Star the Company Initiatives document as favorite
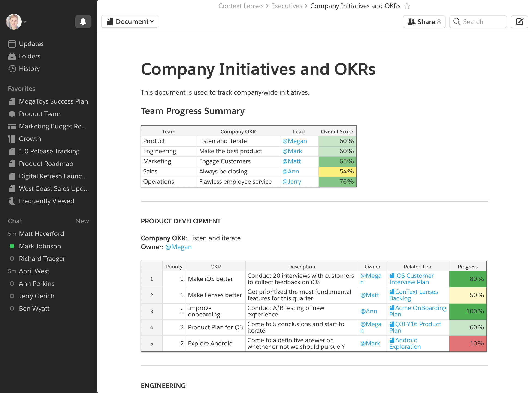The height and width of the screenshot is (393, 532). click(x=407, y=6)
